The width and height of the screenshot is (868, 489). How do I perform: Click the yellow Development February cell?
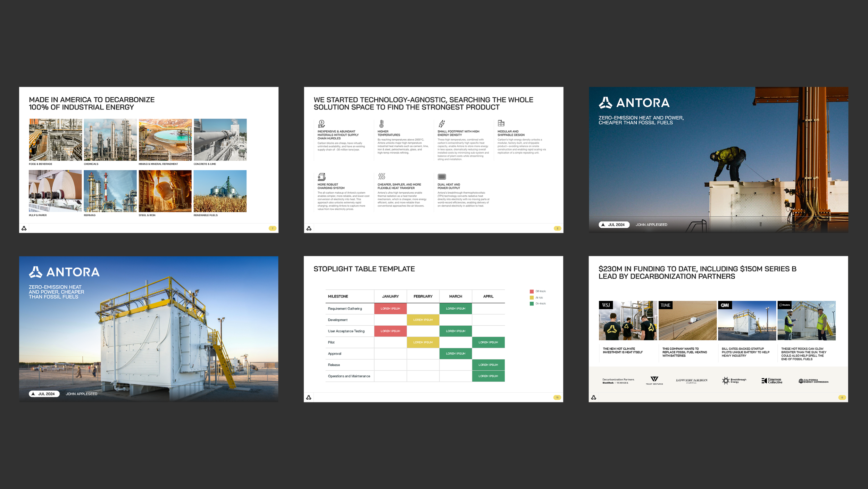point(423,320)
